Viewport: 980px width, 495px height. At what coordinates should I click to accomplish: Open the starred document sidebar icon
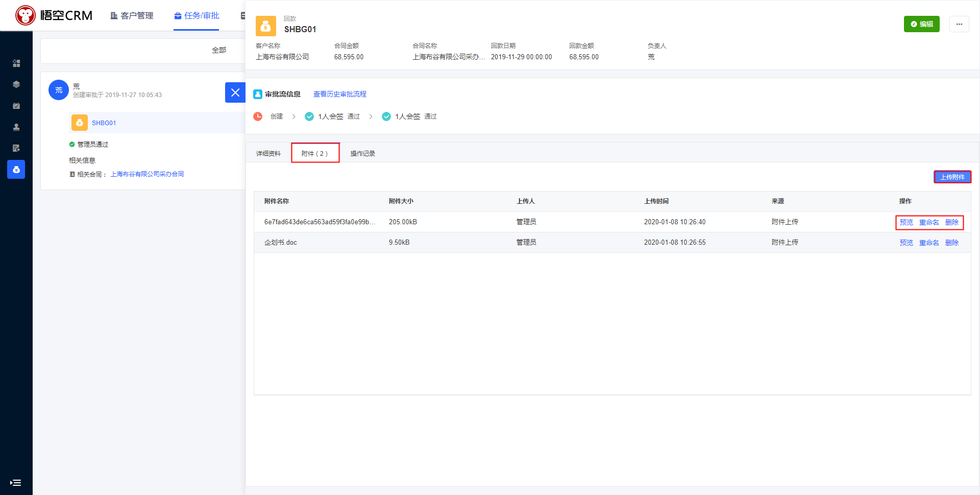[16, 148]
